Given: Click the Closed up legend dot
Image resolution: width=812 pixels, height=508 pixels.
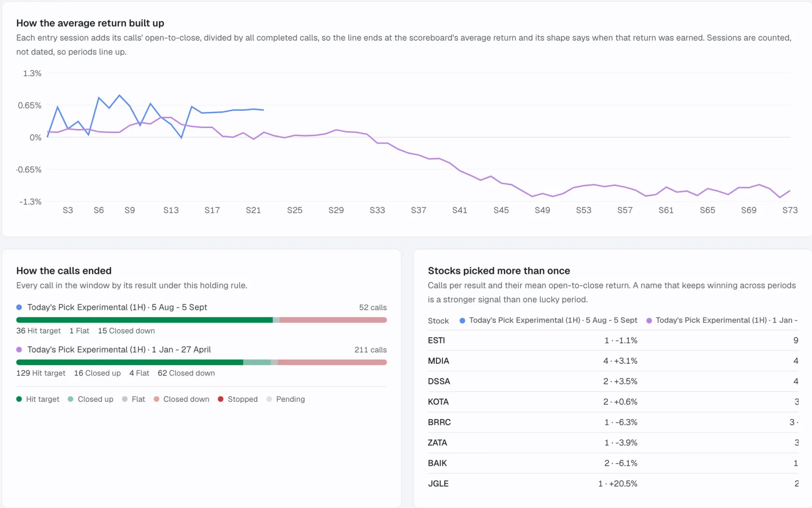Looking at the screenshot, I should tap(71, 399).
